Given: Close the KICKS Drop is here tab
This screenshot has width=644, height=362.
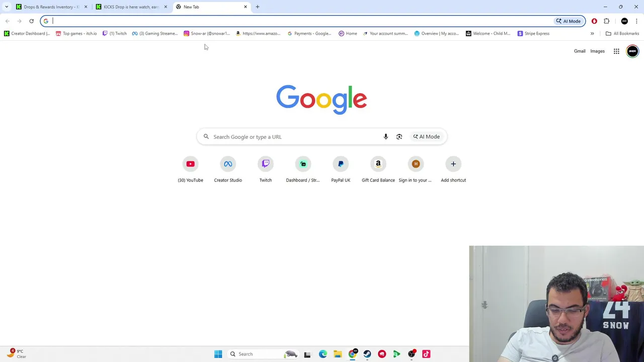Looking at the screenshot, I should point(166,7).
